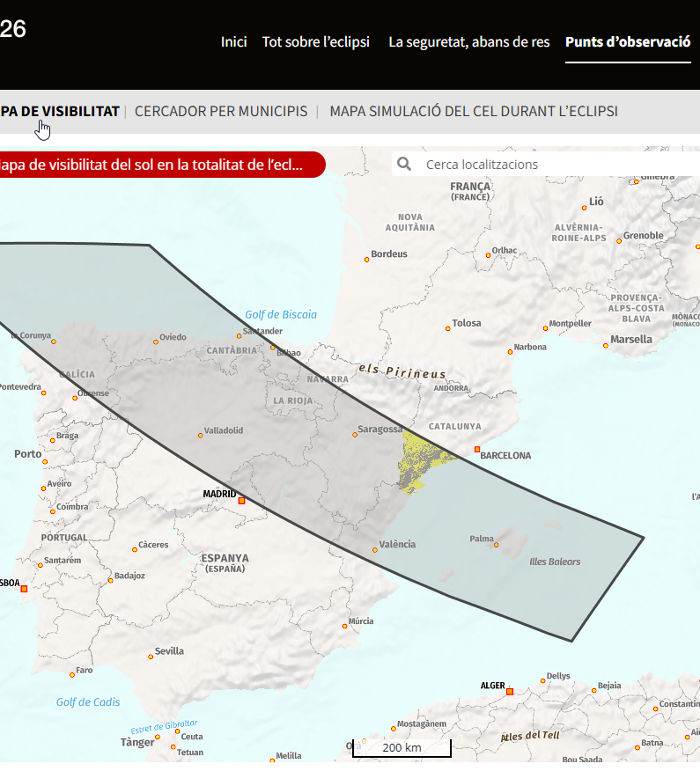Select the Tolosa city marker
This screenshot has width=700, height=771.
pyautogui.click(x=447, y=328)
